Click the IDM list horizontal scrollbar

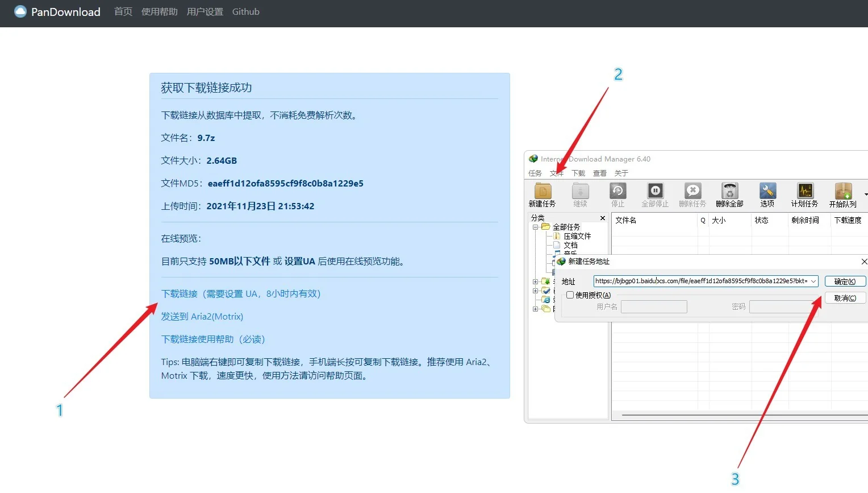pyautogui.click(x=744, y=415)
